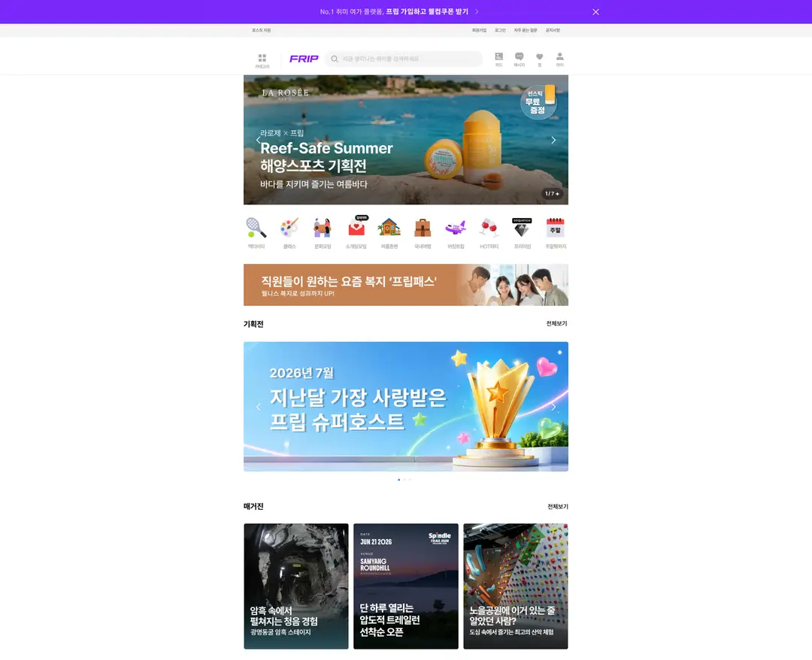Screen dimensions: 812x660
Task: Close the purple top promo banner
Action: (595, 12)
